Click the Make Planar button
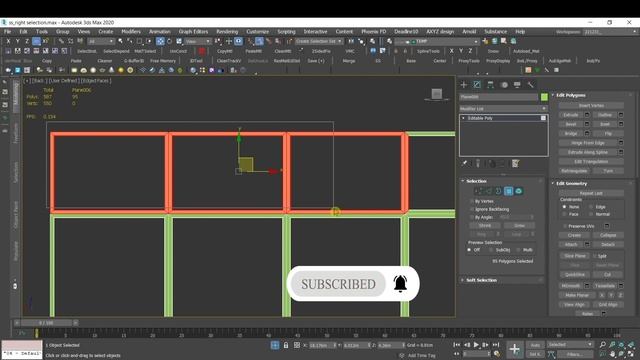 tap(577, 295)
